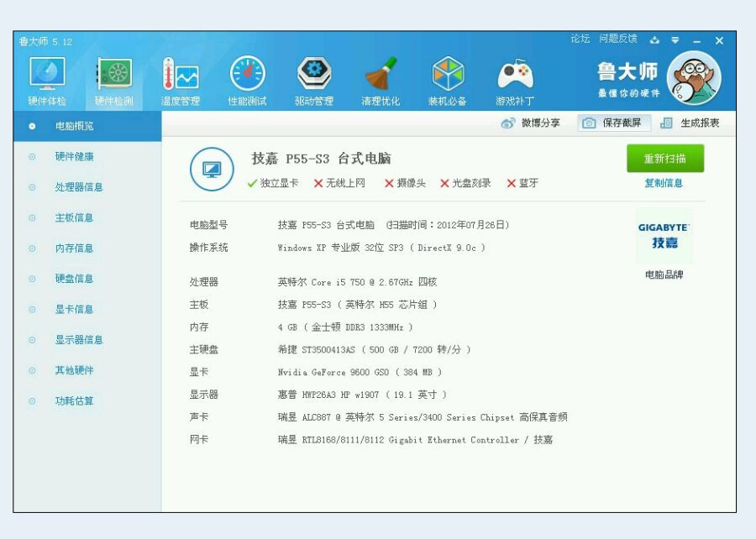Click the 鲁大师 5.12 title text
Image resolution: width=756 pixels, height=539 pixels.
[x=46, y=41]
